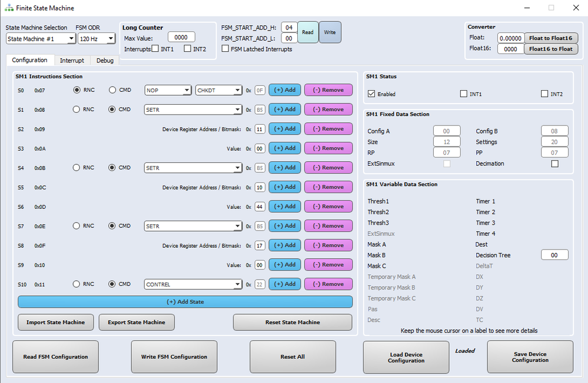The image size is (588, 383).
Task: Select RNC radio for state S10
Action: click(77, 284)
